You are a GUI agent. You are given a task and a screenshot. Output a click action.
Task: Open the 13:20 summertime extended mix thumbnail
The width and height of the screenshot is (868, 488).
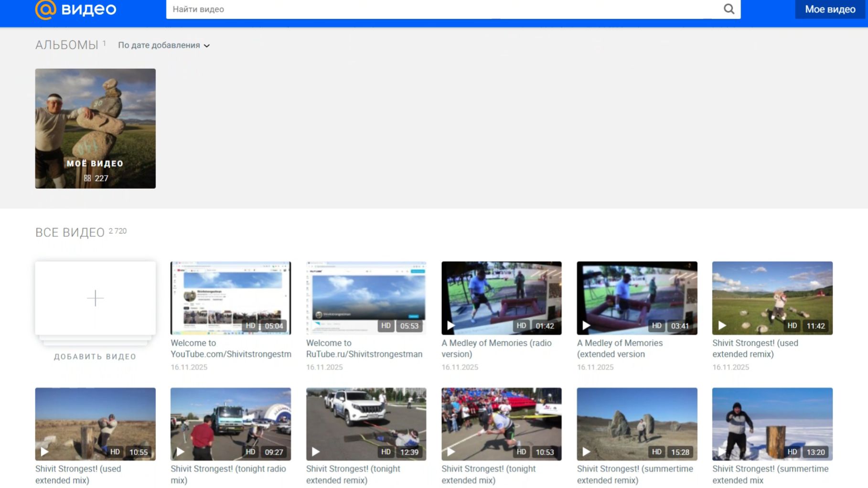[x=772, y=424]
